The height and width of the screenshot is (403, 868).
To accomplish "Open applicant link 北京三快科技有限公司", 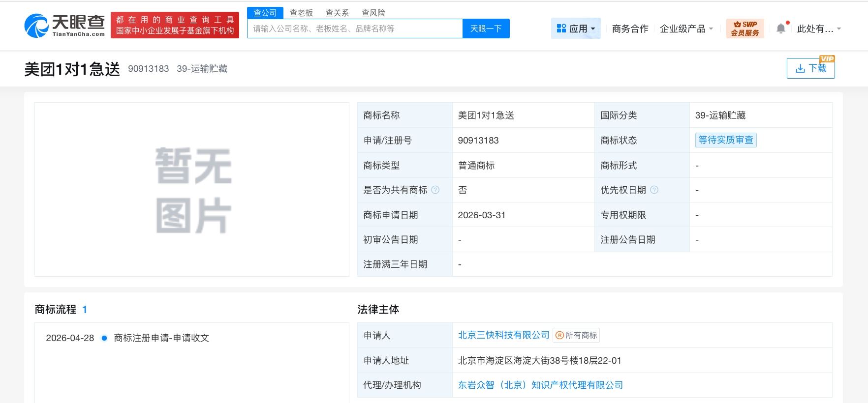I will pos(503,335).
